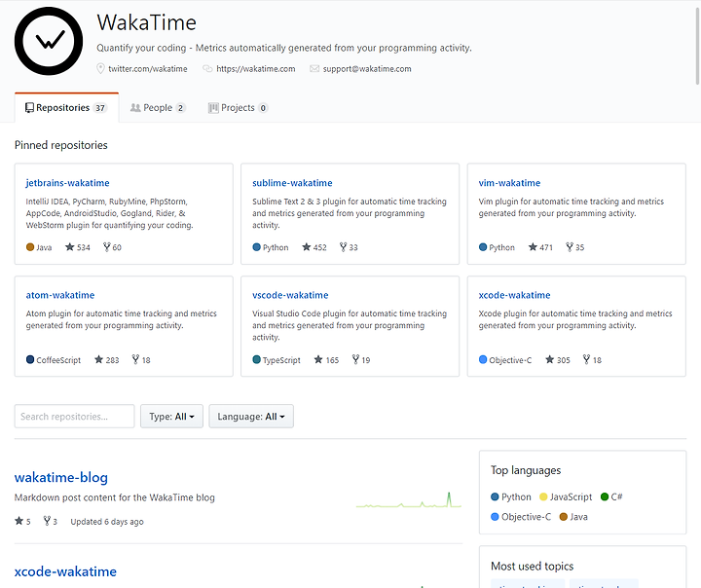Click the fork icon on vscode-wakatime
Viewport: 701px width, 588px height.
click(x=355, y=359)
